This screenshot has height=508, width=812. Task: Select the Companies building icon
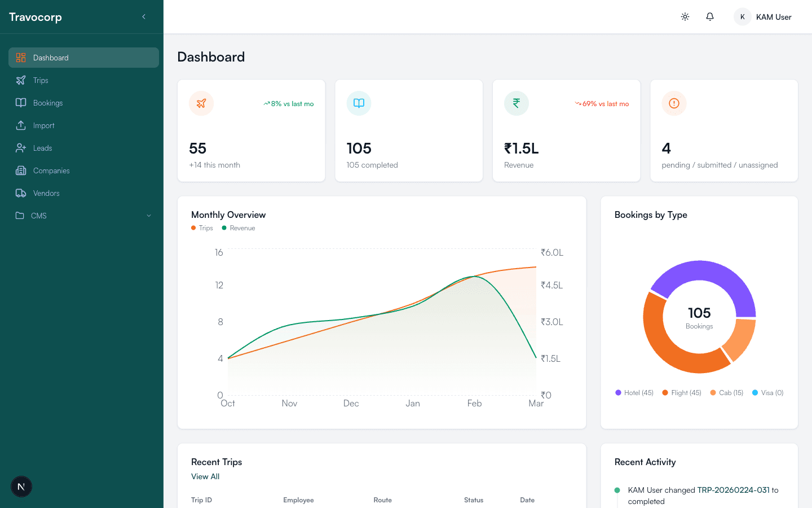21,170
